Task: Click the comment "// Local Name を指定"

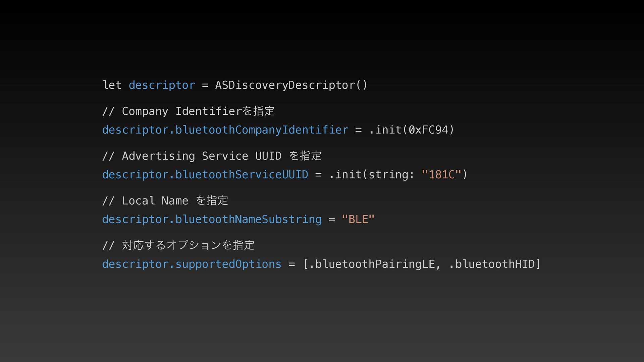Action: pyautogui.click(x=165, y=200)
